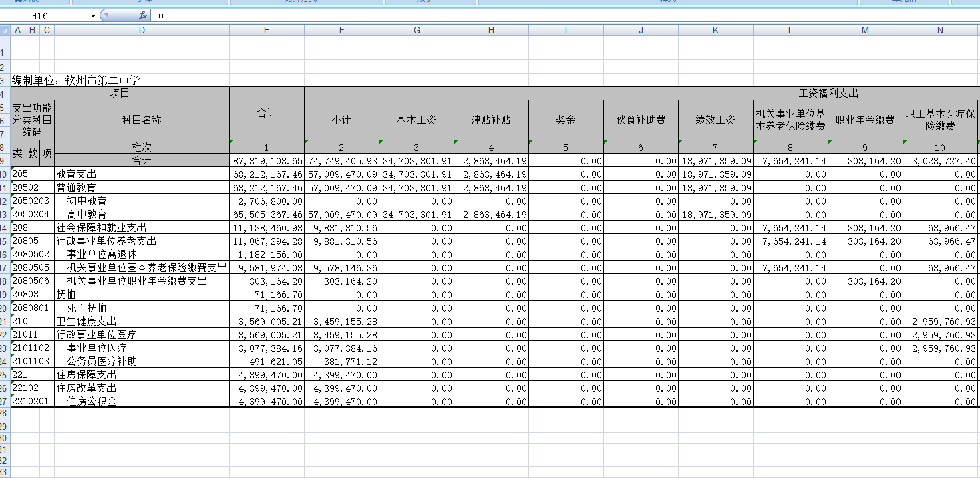Click the Insert Function fx icon
The image size is (980, 478).
[x=142, y=15]
